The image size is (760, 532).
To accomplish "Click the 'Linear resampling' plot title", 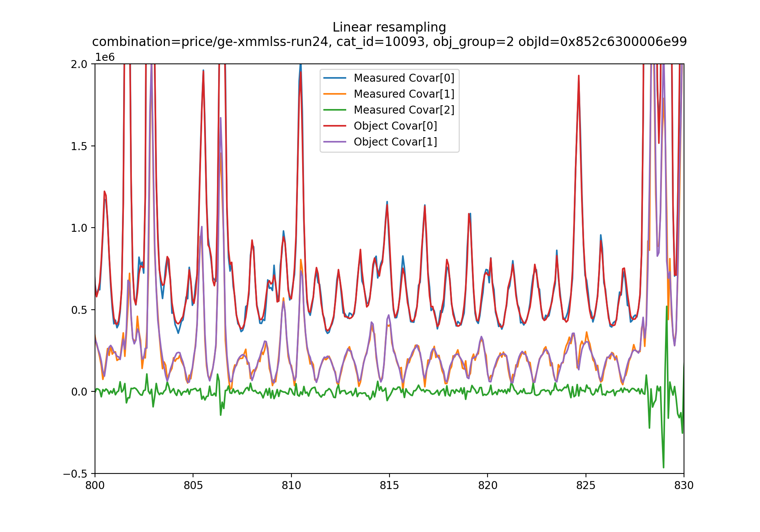I will [389, 27].
